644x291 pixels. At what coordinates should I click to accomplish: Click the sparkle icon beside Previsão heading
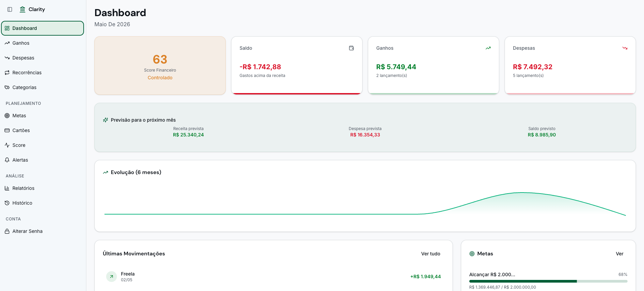pos(105,120)
